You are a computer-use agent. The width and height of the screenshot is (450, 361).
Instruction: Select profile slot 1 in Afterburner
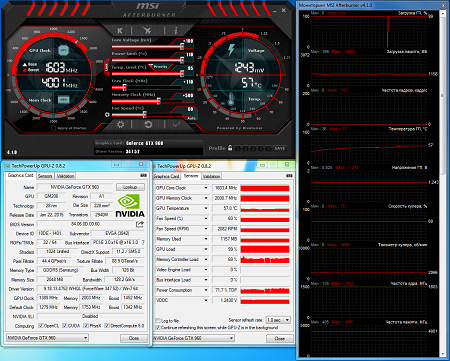point(238,148)
